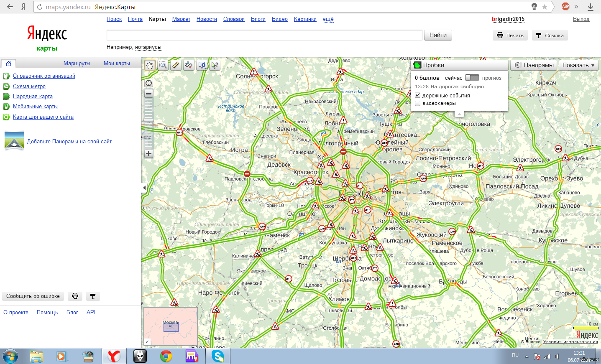Click 'Сообщить об ошибке' button
This screenshot has height=364, width=601.
click(x=33, y=296)
